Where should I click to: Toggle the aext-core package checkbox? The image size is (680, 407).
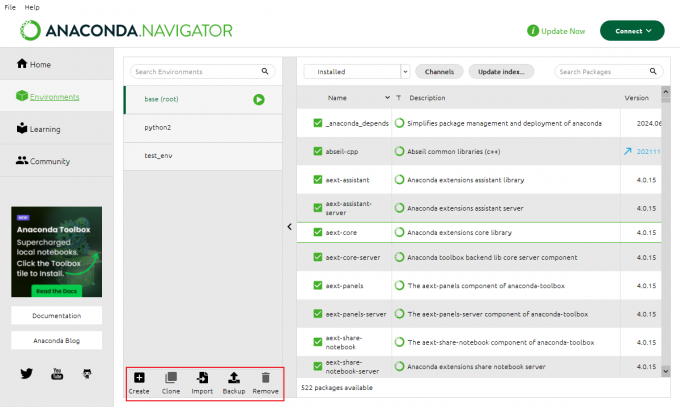tap(318, 232)
